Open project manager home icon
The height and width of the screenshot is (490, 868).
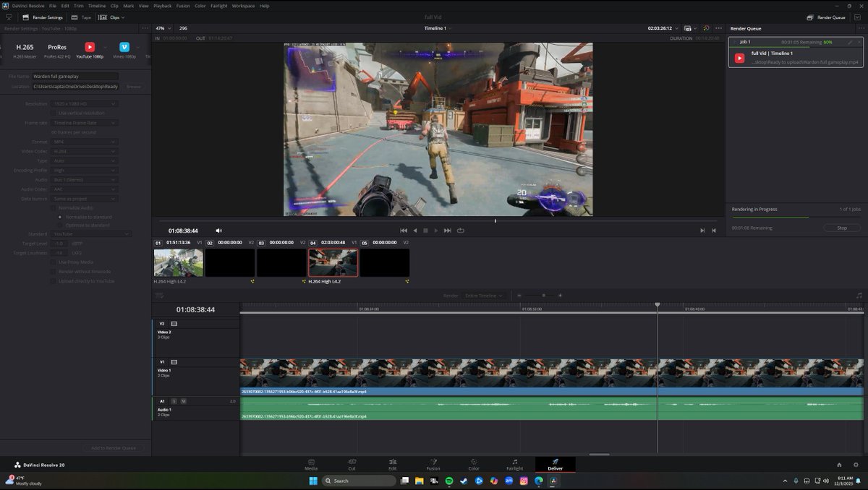[839, 465]
